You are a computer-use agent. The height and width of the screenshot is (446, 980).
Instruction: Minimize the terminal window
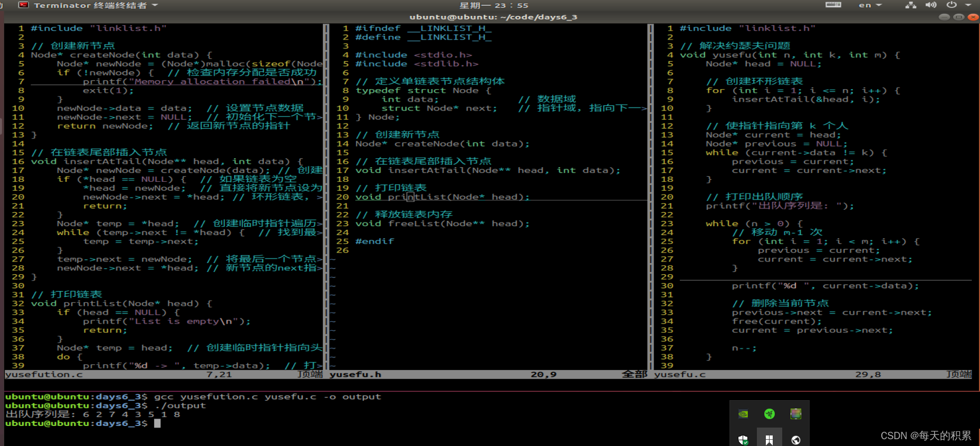tap(944, 17)
